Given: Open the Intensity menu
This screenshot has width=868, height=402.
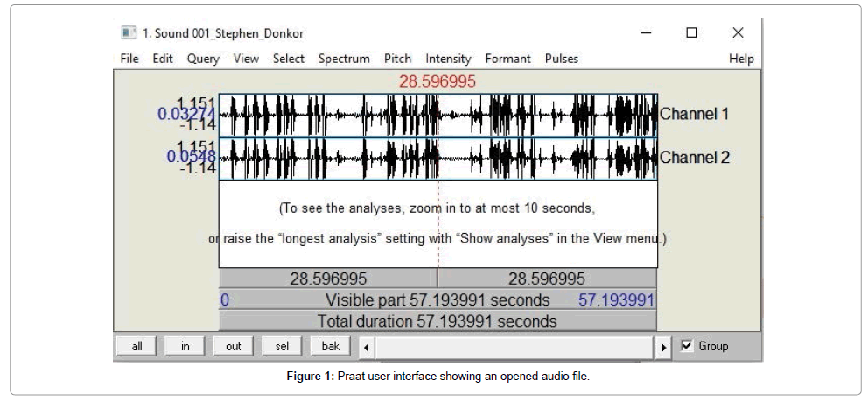Looking at the screenshot, I should tap(448, 59).
